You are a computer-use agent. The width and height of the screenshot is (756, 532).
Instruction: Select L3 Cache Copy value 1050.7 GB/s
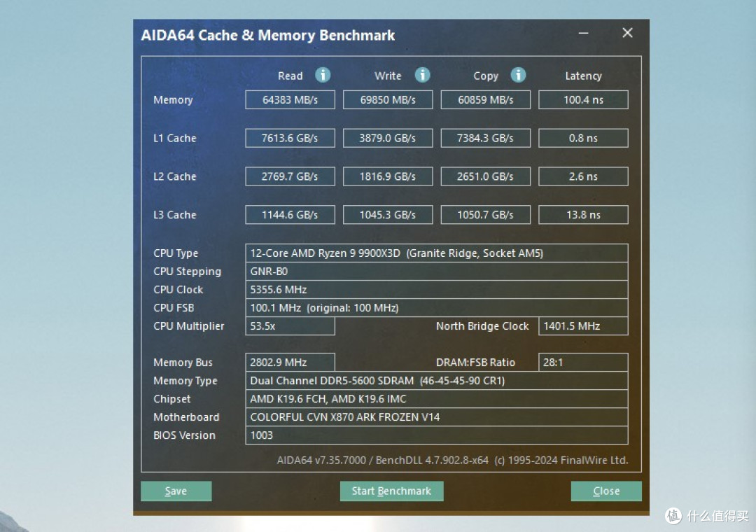(x=486, y=215)
